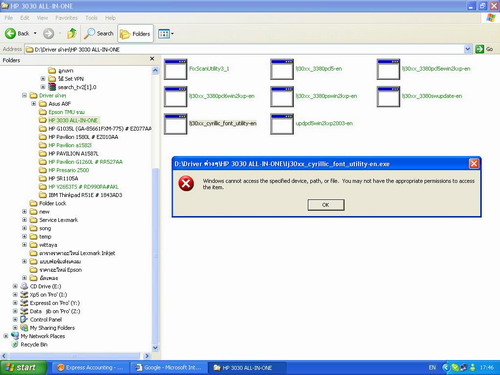Close the Folders side pane
Viewport: 500px width, 375px height.
[x=152, y=59]
